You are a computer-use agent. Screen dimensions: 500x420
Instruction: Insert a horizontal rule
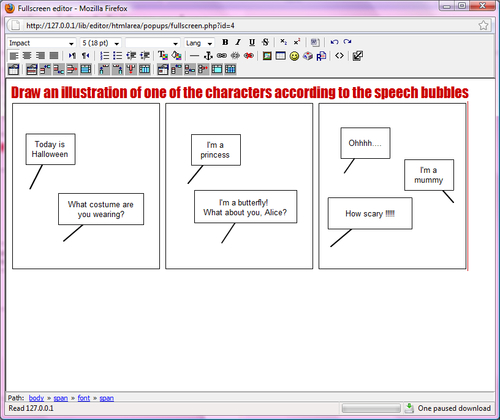click(x=194, y=56)
